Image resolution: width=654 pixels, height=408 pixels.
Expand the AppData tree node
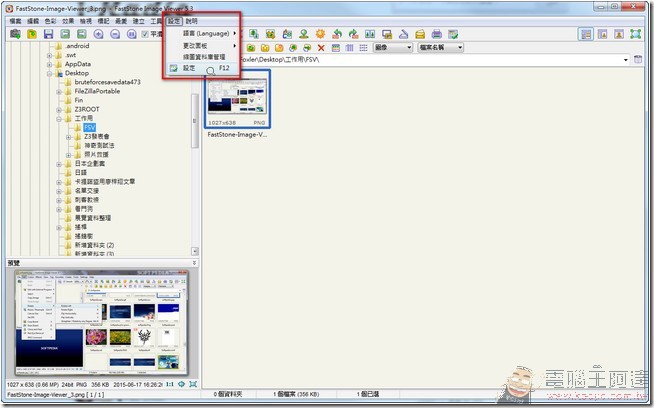click(50, 64)
